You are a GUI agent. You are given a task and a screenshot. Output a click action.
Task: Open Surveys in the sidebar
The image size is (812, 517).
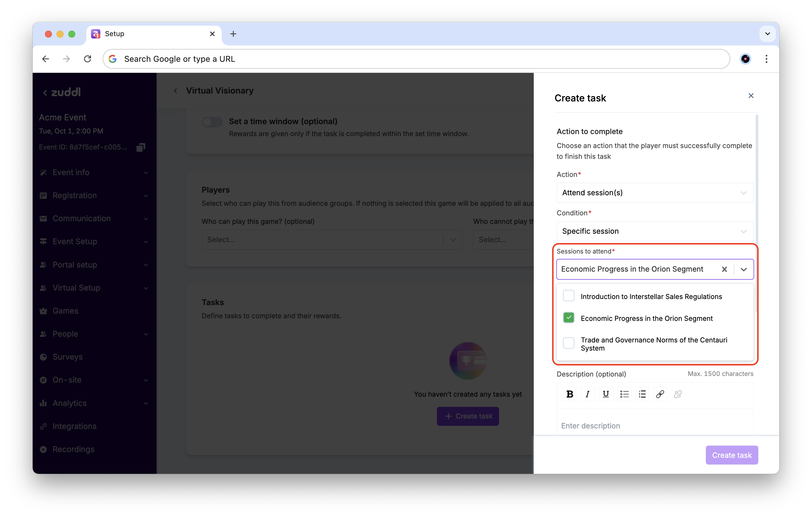(x=67, y=357)
